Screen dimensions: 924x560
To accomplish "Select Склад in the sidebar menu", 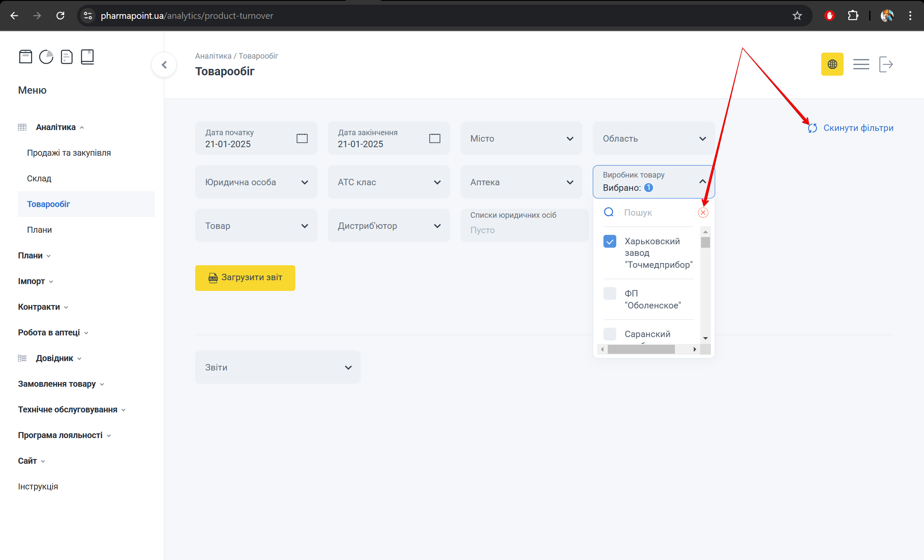I will 39,178.
